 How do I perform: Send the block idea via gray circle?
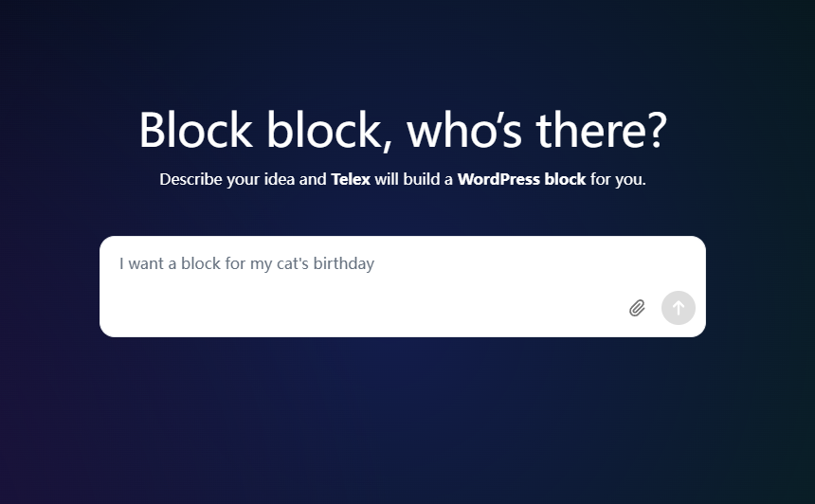(679, 308)
